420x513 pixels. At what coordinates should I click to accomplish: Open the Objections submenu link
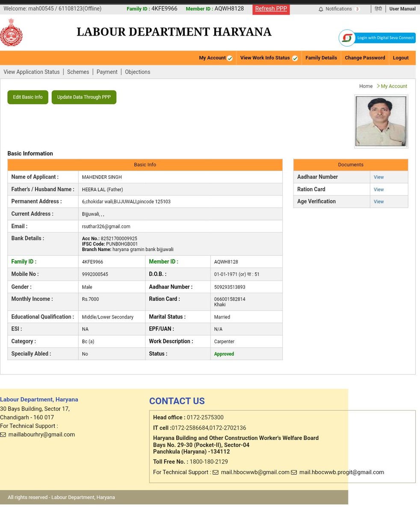137,72
